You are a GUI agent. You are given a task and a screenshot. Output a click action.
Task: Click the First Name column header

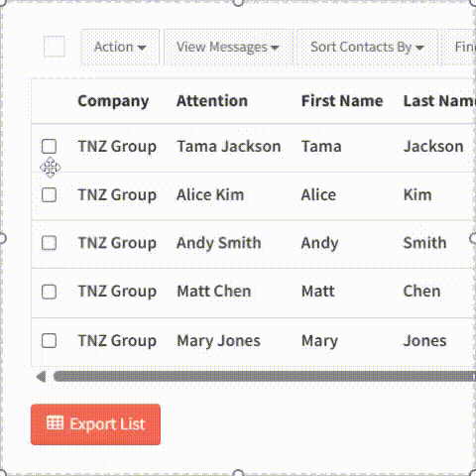coord(342,101)
